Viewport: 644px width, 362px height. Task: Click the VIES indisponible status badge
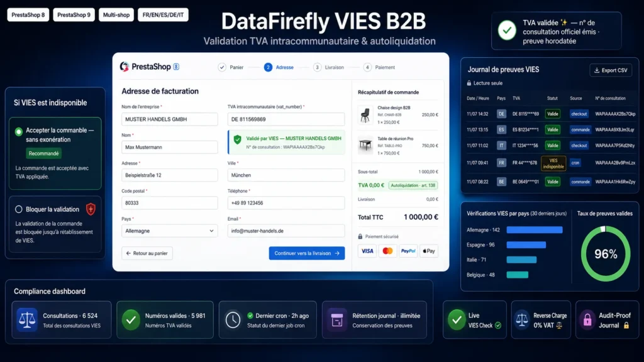click(x=553, y=163)
